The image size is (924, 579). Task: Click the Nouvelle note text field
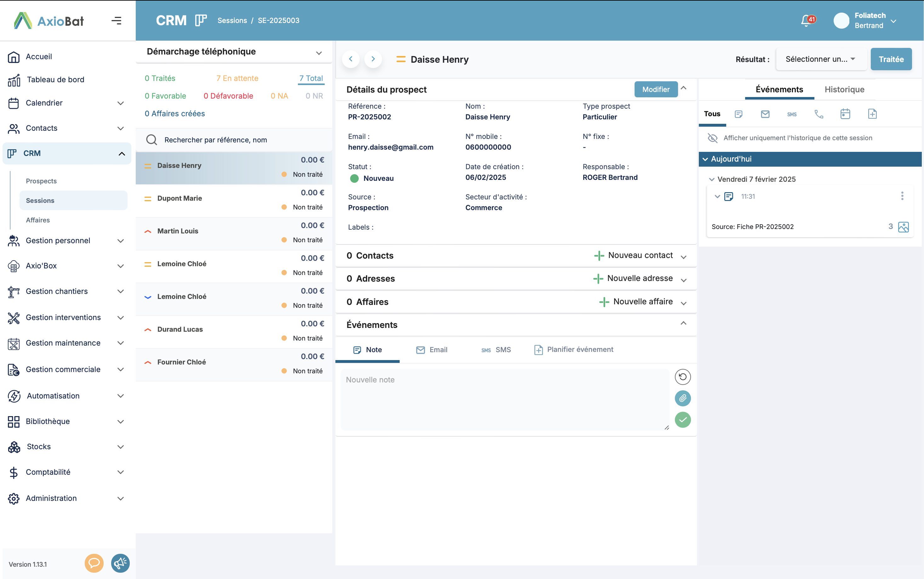504,398
